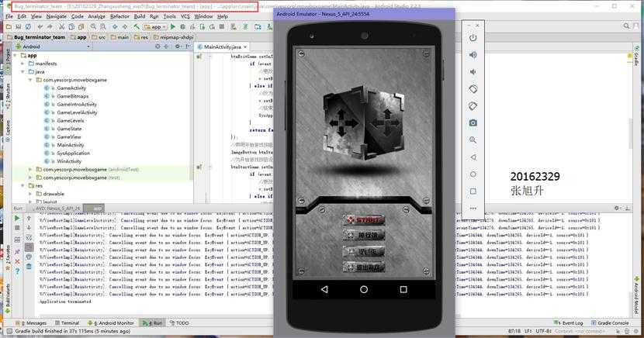Open the Android Monitor tool tab
Image resolution: width=644 pixels, height=338 pixels.
[x=111, y=322]
